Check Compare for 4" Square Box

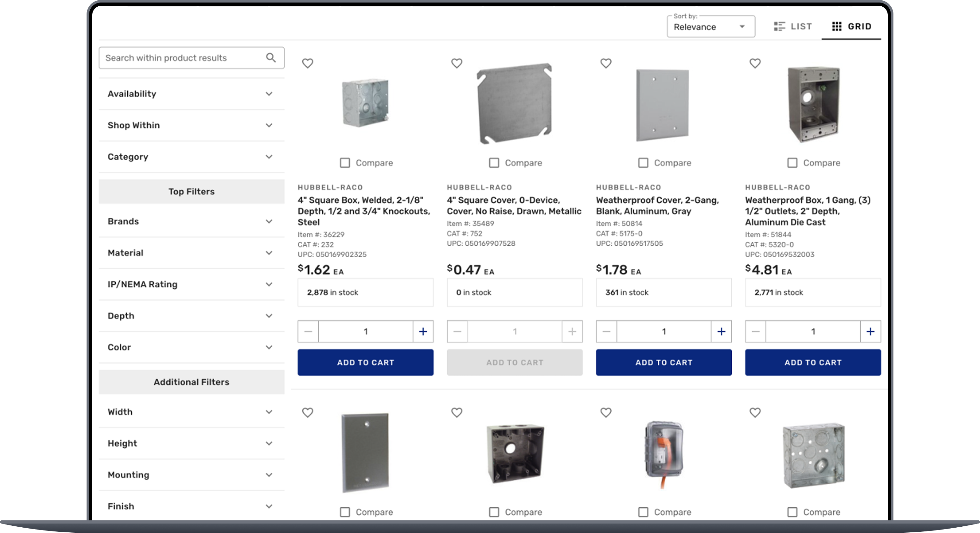tap(345, 163)
